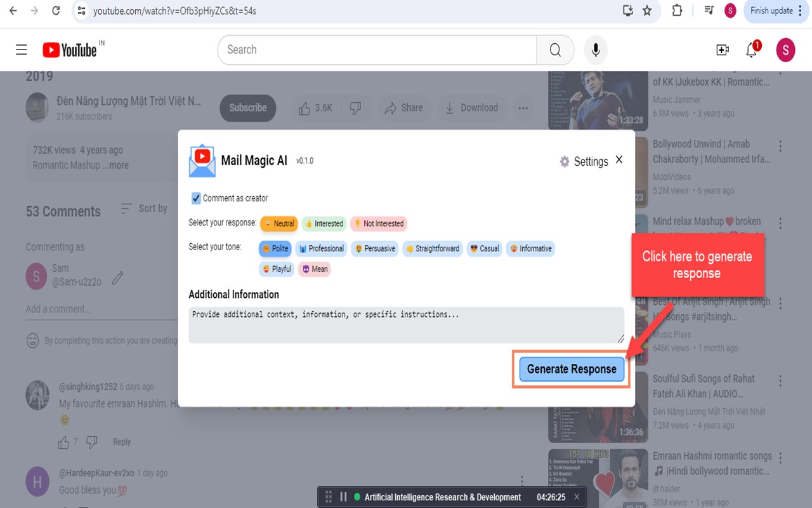812x508 pixels.
Task: Open YouTube account avatar S
Action: pyautogui.click(x=786, y=50)
